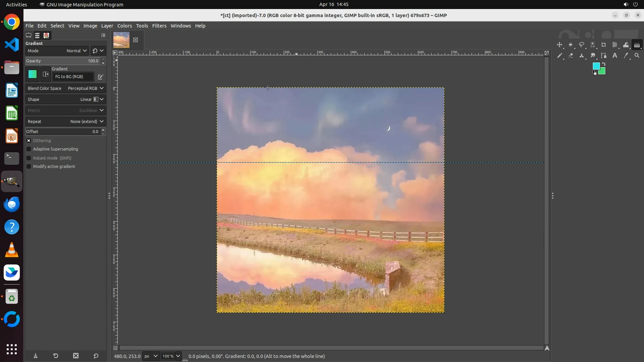The height and width of the screenshot is (362, 644).
Task: Click the FG to BG (RGB) gradient name
Action: click(x=72, y=77)
